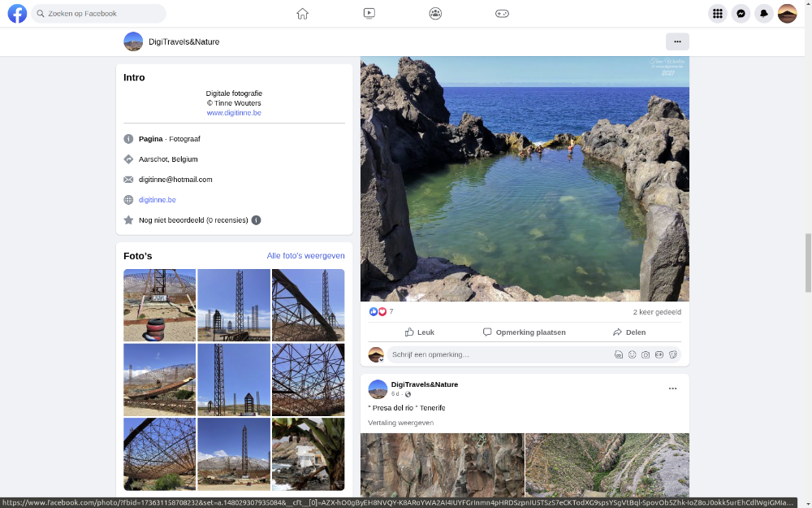
Task: Open the Gaming icon in top bar
Action: (502, 13)
